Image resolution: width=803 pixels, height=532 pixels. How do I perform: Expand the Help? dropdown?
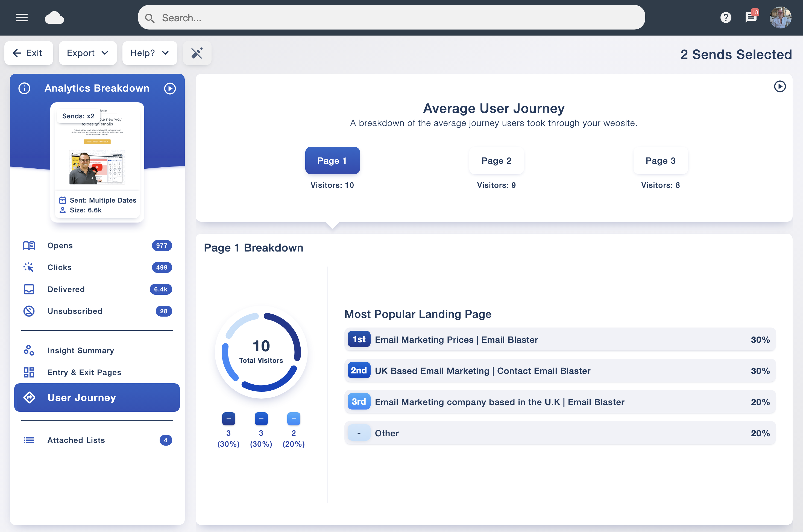(150, 53)
